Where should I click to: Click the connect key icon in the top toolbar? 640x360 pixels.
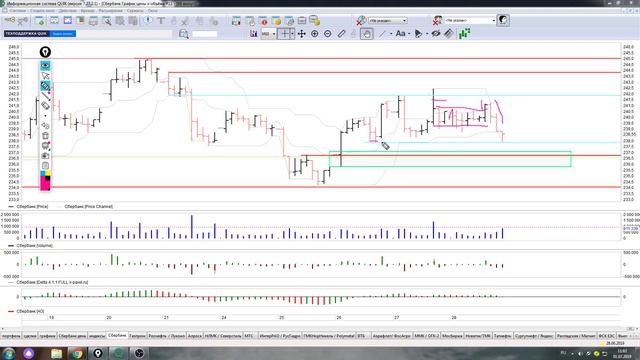(x=10, y=20)
